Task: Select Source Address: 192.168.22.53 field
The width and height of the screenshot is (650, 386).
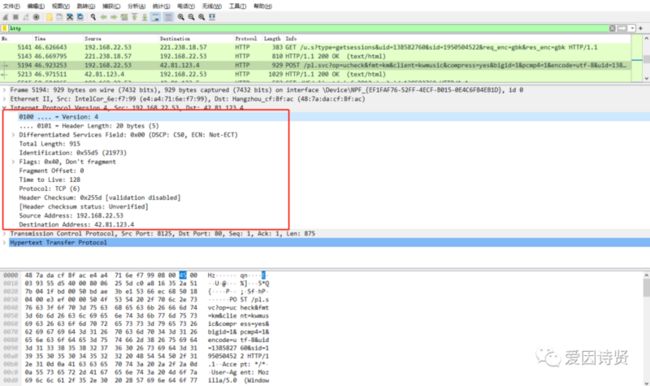Action: [x=71, y=216]
